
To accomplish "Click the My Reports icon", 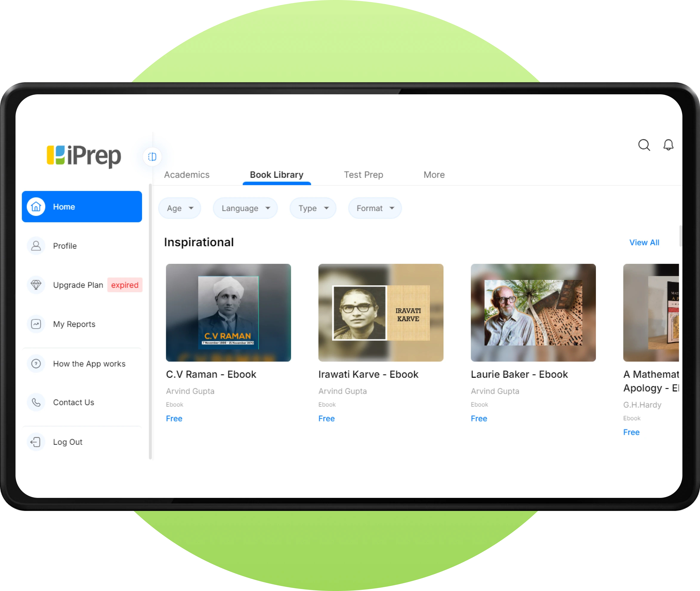I will click(x=36, y=323).
